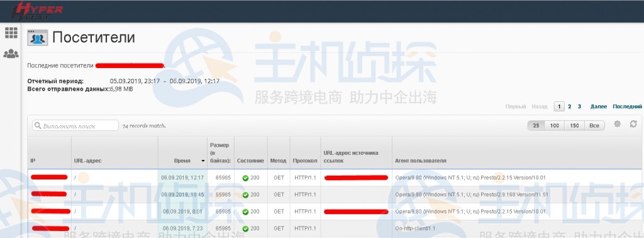Sort by Размер (в байтах) column
The width and height of the screenshot is (644, 238).
221,153
